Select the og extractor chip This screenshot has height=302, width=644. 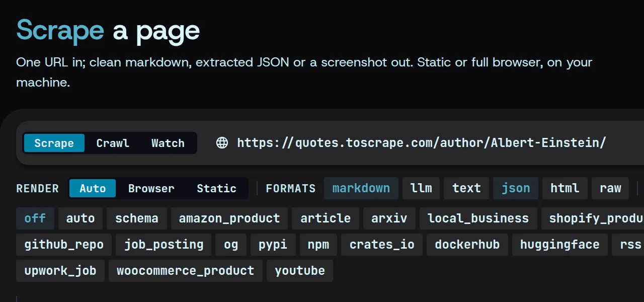(x=231, y=245)
